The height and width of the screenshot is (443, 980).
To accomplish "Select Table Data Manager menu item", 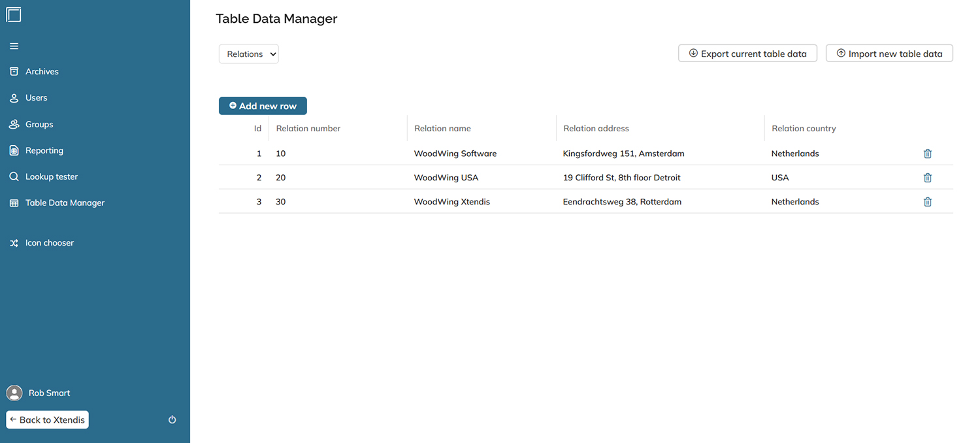I will [65, 203].
